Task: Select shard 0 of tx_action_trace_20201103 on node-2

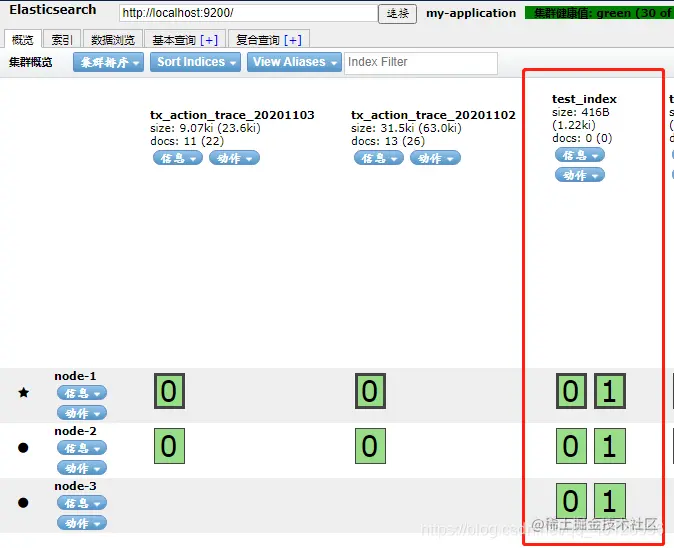Action: 169,446
